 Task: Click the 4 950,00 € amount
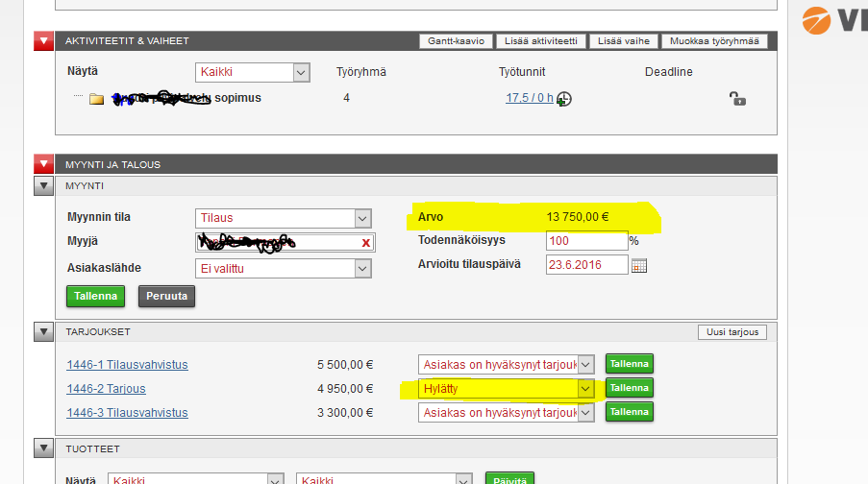pyautogui.click(x=345, y=389)
